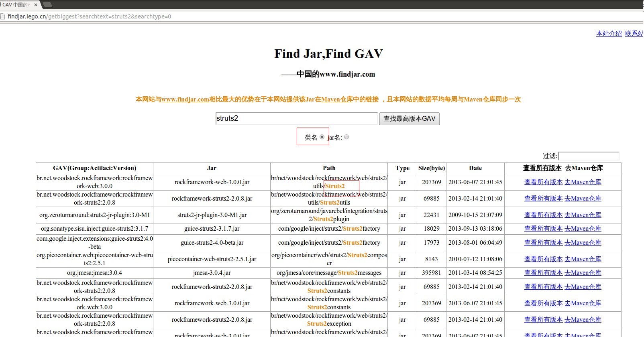Click the date 2009-10-15 21:07:09
644x337 pixels.
[475, 215]
